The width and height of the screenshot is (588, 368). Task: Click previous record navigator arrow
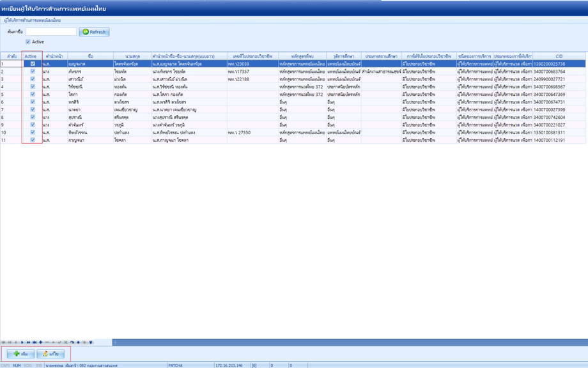[x=16, y=342]
